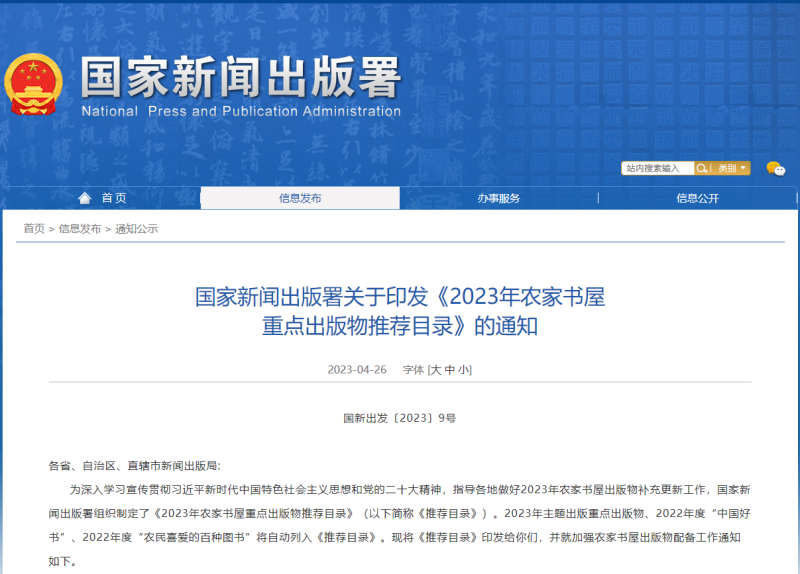The height and width of the screenshot is (574, 800).
Task: Click the national emblem logo
Action: [x=34, y=84]
